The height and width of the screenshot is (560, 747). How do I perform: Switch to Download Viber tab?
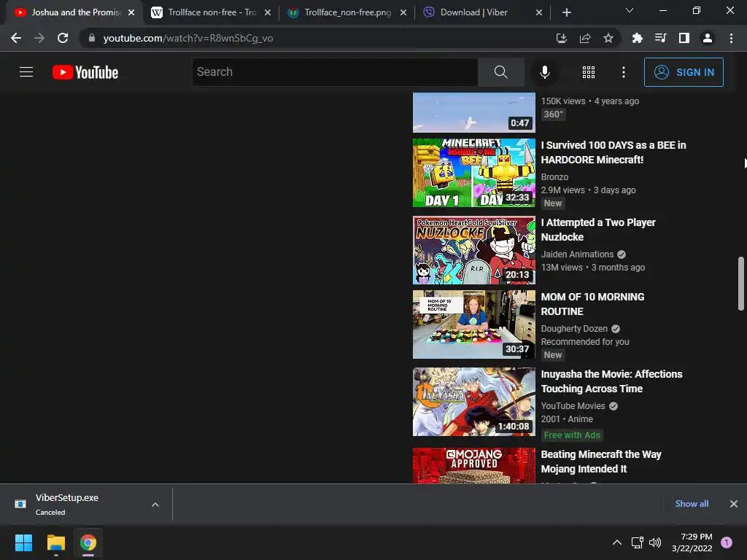point(476,12)
